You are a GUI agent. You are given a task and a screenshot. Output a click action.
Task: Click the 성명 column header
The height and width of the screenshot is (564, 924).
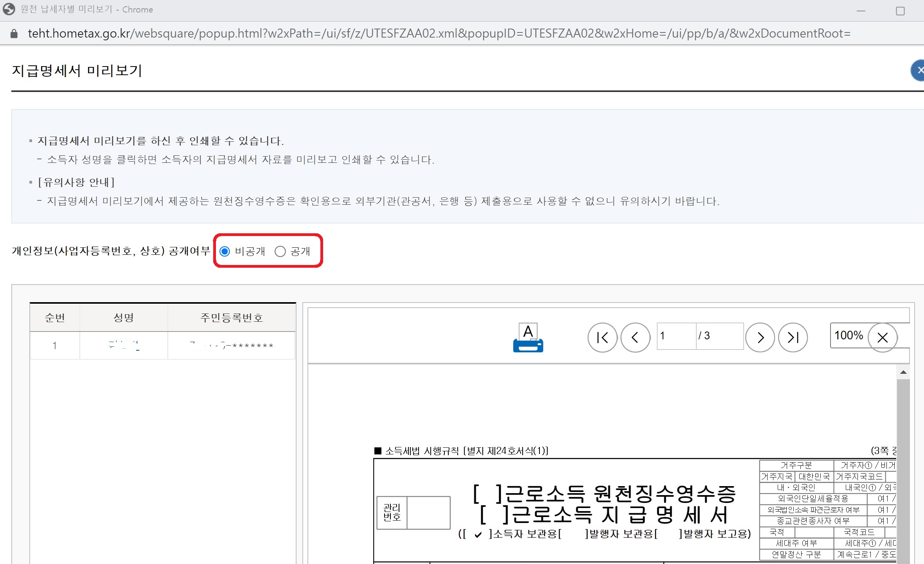[x=123, y=317]
